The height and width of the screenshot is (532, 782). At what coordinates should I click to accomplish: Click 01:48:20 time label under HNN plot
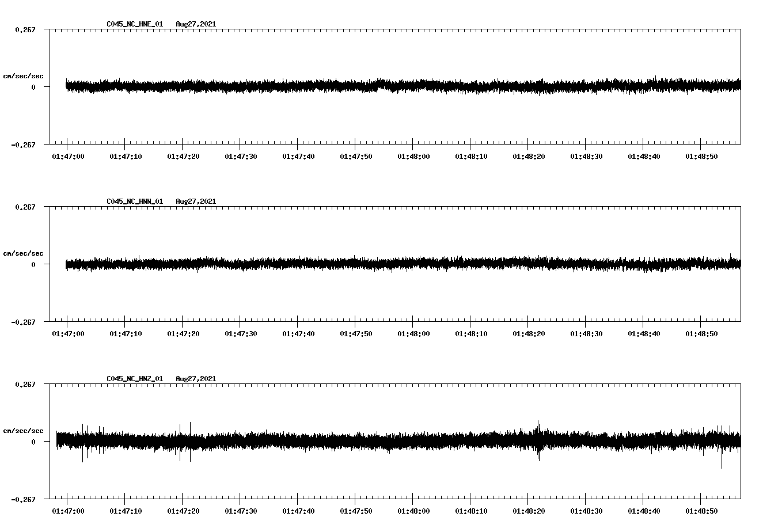tap(529, 333)
